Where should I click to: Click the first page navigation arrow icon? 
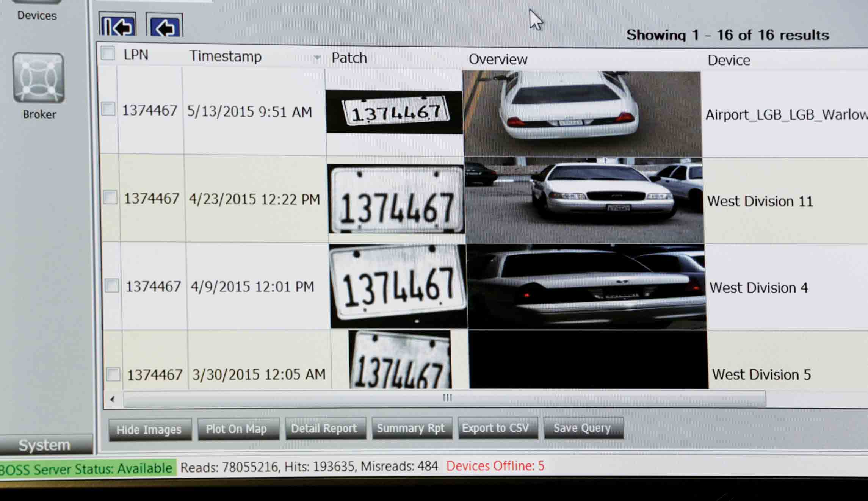(x=118, y=26)
